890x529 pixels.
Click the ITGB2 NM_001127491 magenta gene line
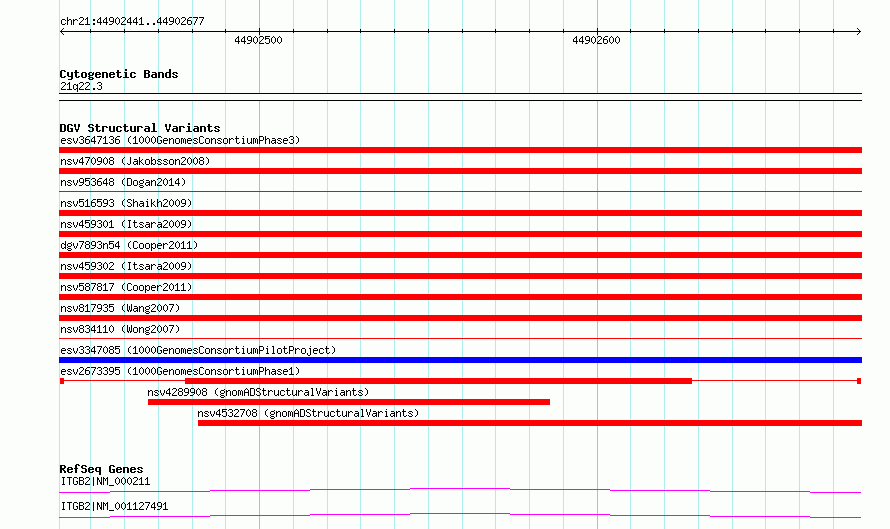point(460,515)
